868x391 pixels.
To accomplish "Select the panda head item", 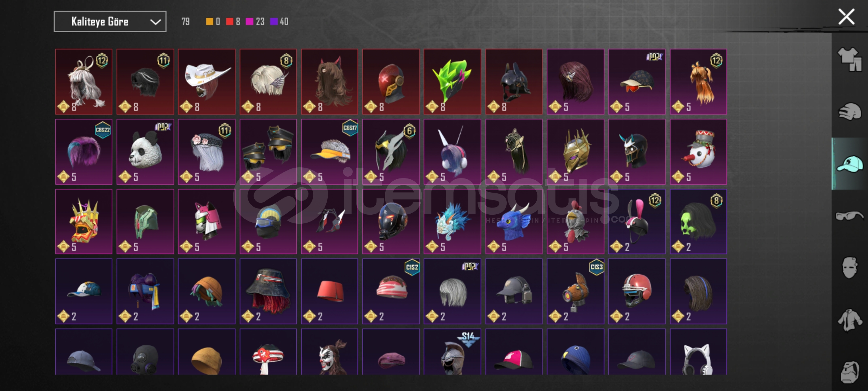I will tap(145, 152).
